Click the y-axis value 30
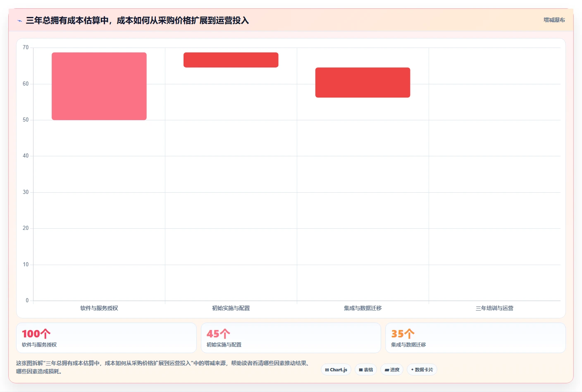The image size is (582, 392). (x=26, y=192)
